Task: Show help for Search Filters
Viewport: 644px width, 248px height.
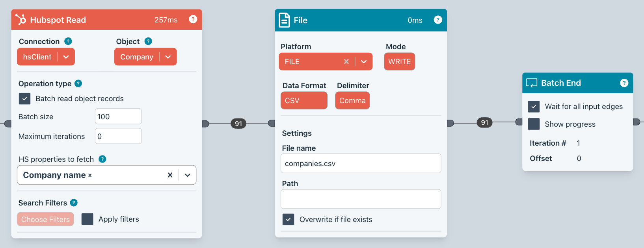Action: click(74, 203)
